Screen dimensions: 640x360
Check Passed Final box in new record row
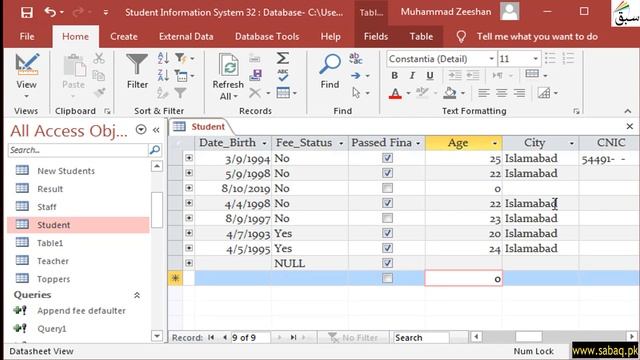pyautogui.click(x=387, y=278)
